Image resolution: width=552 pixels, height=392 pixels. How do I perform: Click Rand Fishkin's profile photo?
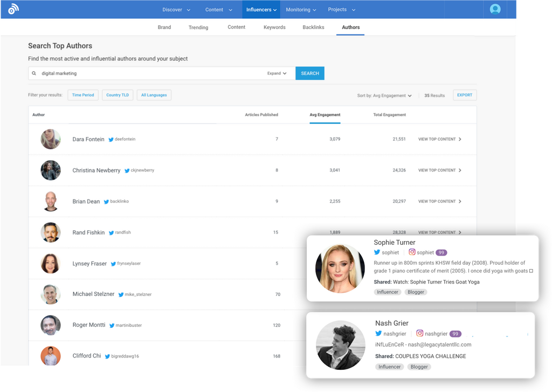[51, 232]
